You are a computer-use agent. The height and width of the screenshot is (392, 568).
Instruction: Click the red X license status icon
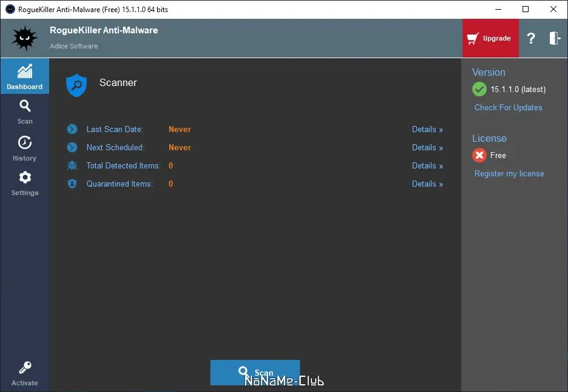[479, 155]
